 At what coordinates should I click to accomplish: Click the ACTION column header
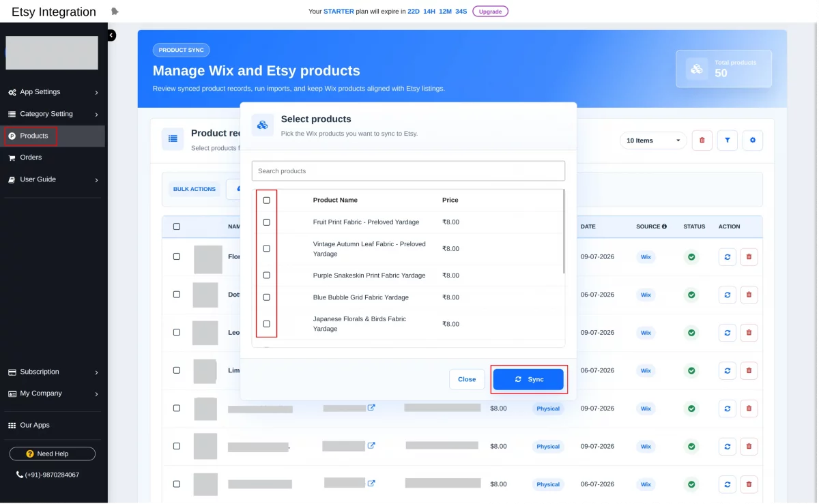729,226
